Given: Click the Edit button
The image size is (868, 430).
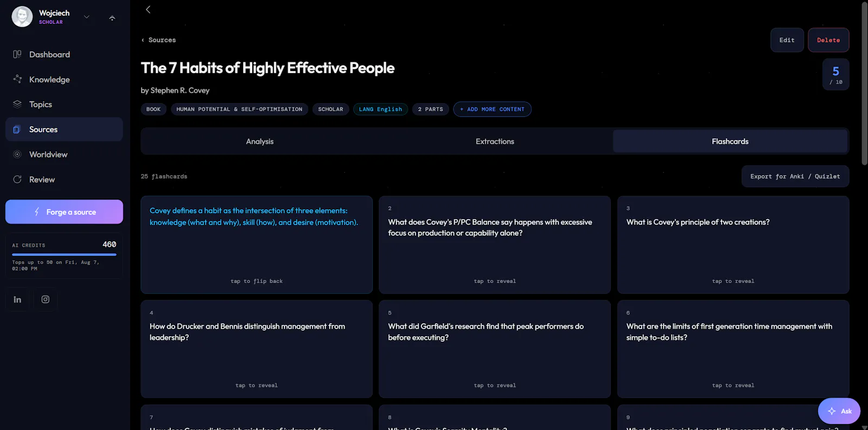Looking at the screenshot, I should point(787,40).
